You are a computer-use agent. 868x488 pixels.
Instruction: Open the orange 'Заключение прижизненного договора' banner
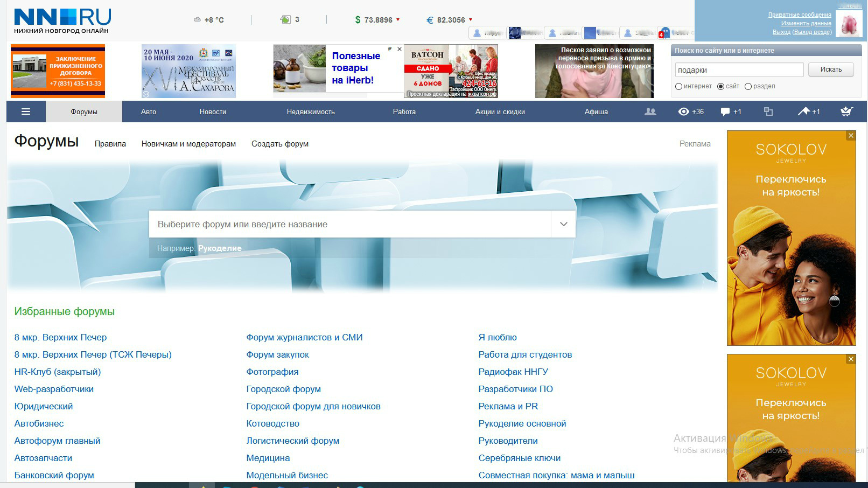click(x=58, y=71)
